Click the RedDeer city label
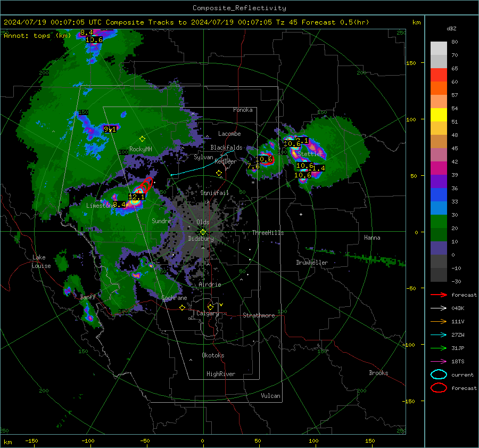Viewport: 479px width, 448px height. tap(226, 161)
